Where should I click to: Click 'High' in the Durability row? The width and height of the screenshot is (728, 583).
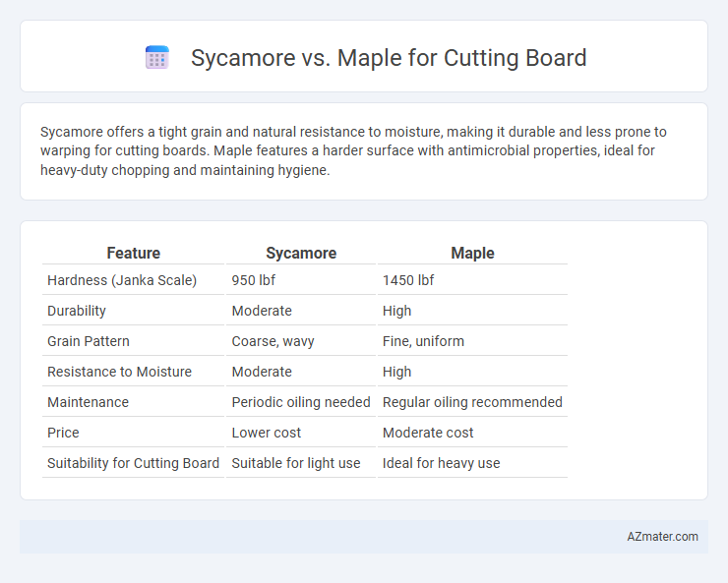[397, 311]
